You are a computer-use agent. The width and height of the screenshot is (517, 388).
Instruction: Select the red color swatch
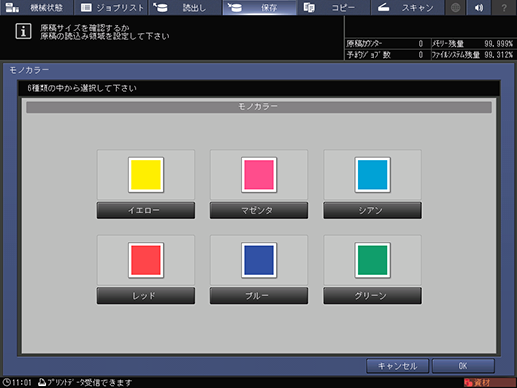[x=146, y=260]
